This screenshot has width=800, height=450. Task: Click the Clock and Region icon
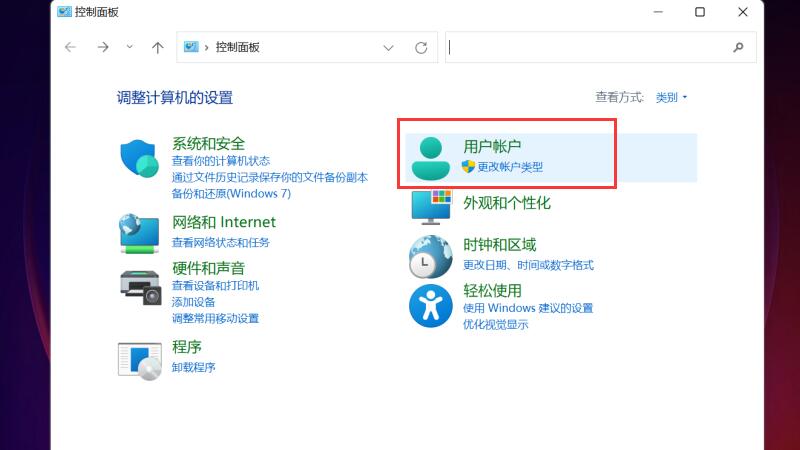pyautogui.click(x=431, y=257)
